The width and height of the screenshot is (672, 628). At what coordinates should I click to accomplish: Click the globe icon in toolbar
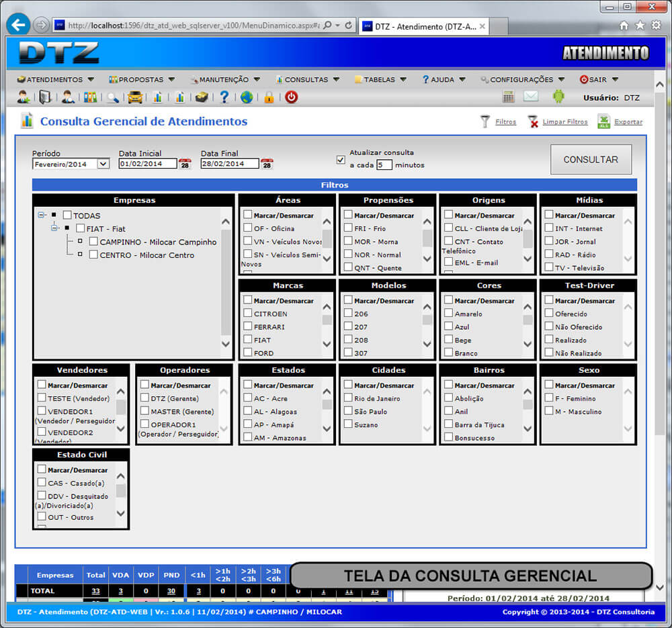tap(247, 97)
